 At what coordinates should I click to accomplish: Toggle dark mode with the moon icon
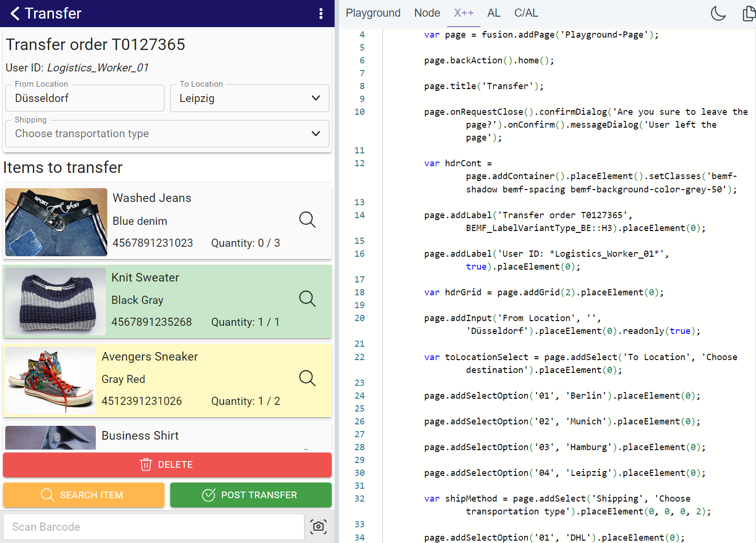[x=718, y=13]
